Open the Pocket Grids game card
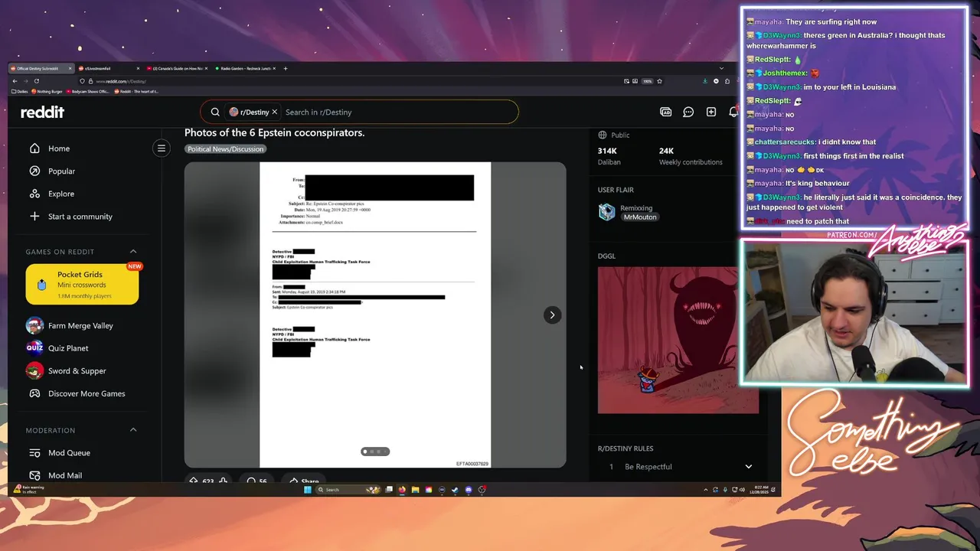The width and height of the screenshot is (980, 551). pos(82,284)
